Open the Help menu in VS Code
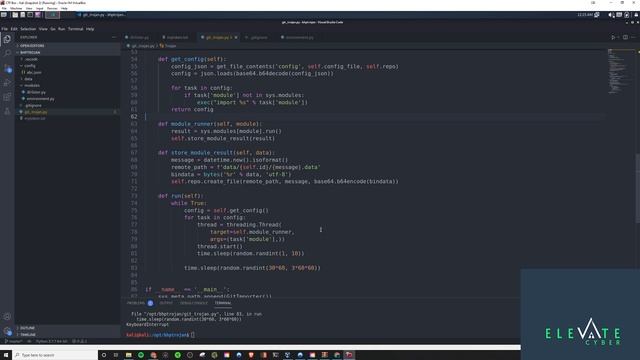The image size is (640, 360). coord(90,29)
